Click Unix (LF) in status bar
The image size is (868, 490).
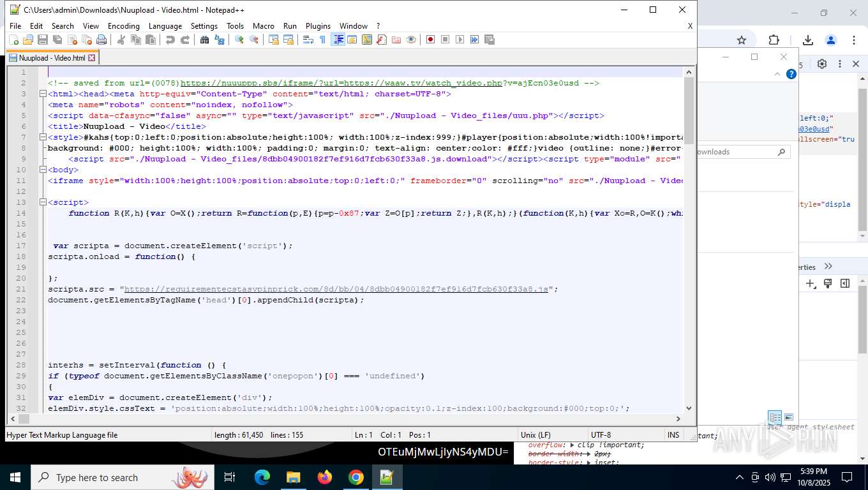pyautogui.click(x=536, y=435)
